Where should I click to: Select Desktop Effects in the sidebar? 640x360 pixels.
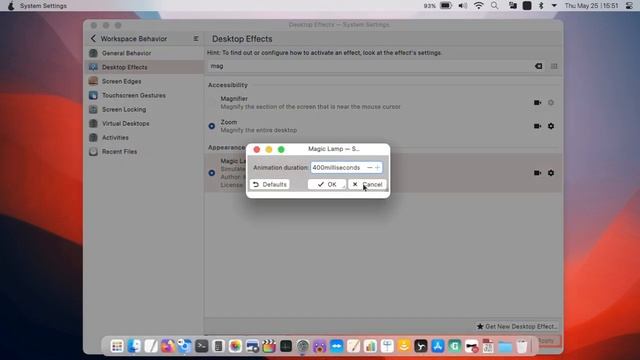144,67
